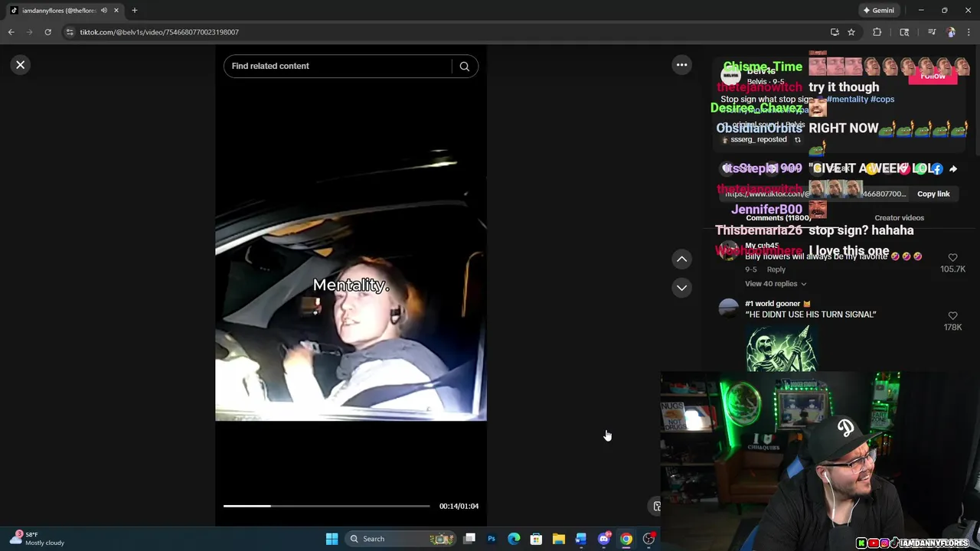Screen dimensions: 980x551
Task: Reply to the Billy flowers comment
Action: pos(776,269)
